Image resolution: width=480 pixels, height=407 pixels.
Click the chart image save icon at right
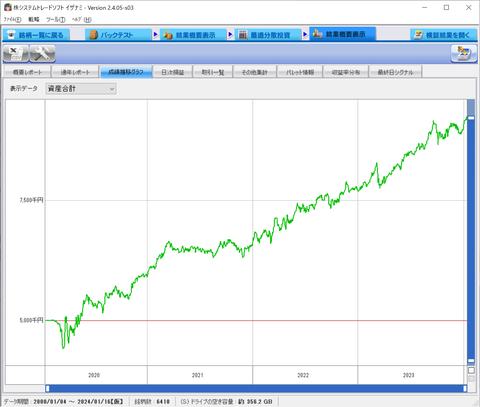coord(464,54)
